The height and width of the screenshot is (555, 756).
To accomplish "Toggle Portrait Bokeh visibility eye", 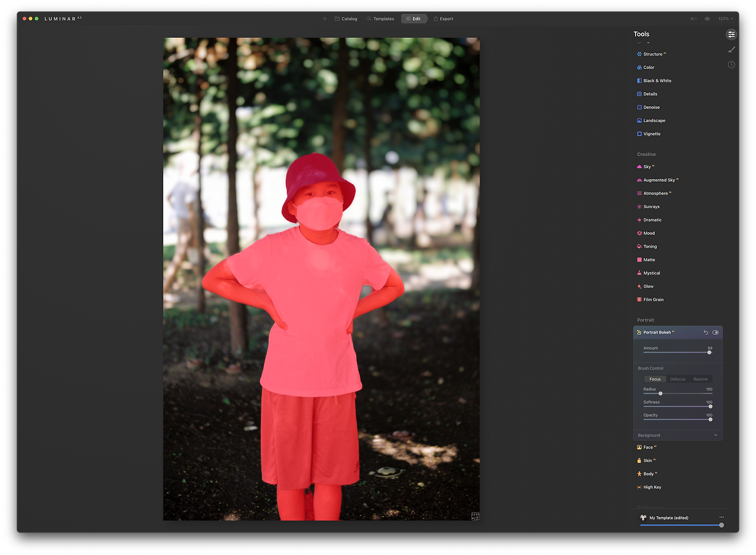I will coord(716,332).
